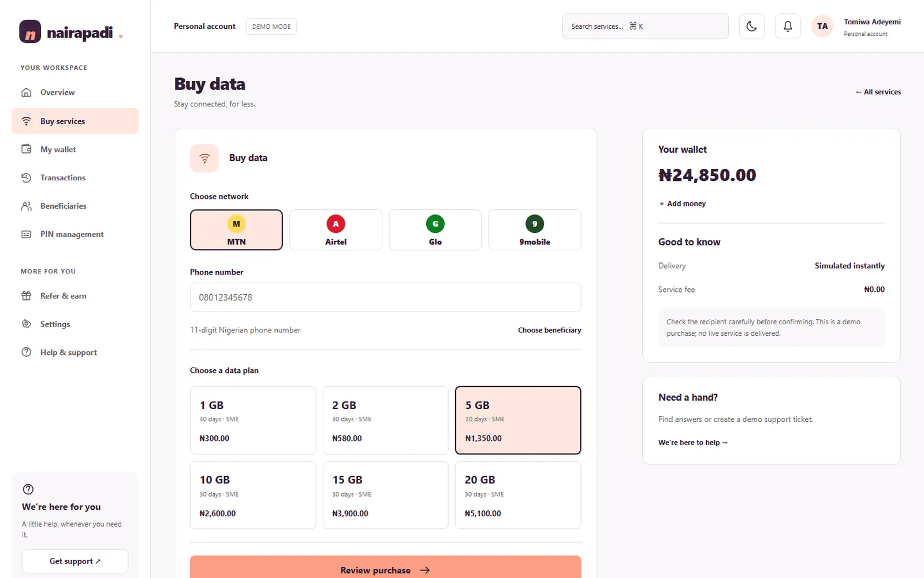
Task: Click the gift icon beside Refer & earn
Action: (x=26, y=296)
